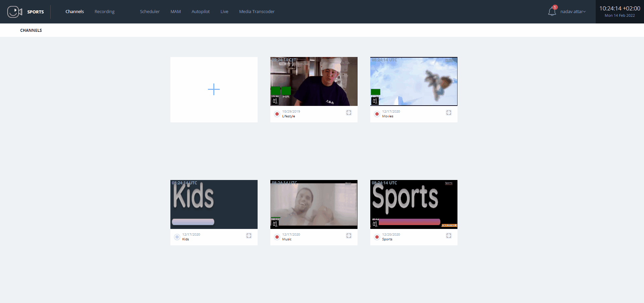Expand the Music channel to fullscreen
The width and height of the screenshot is (644, 303).
pos(349,236)
